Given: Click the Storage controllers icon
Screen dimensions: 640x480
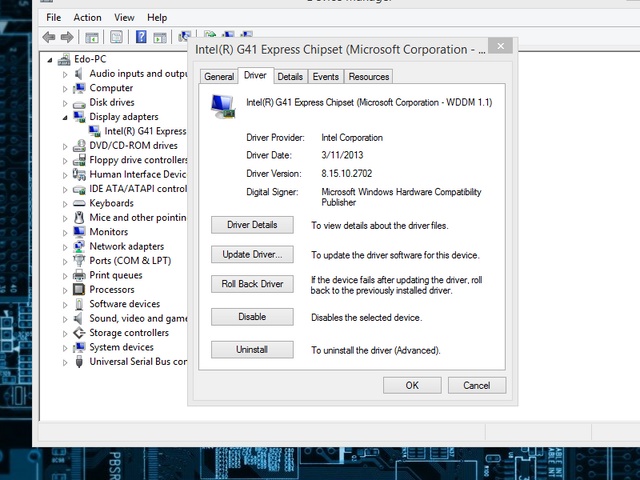Looking at the screenshot, I should tap(79, 333).
